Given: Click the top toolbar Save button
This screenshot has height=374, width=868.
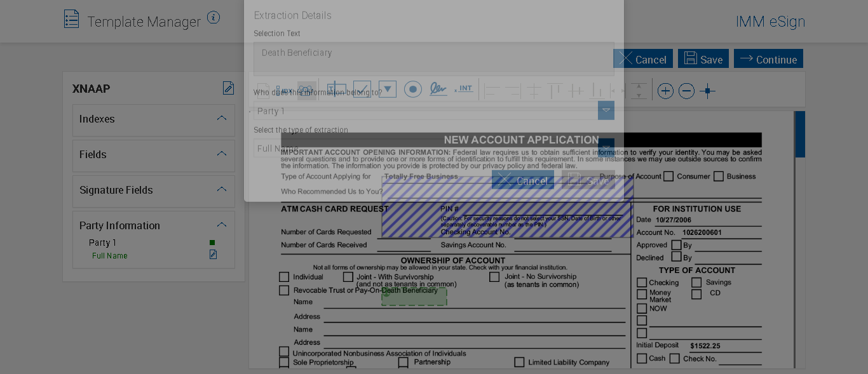Looking at the screenshot, I should (703, 59).
